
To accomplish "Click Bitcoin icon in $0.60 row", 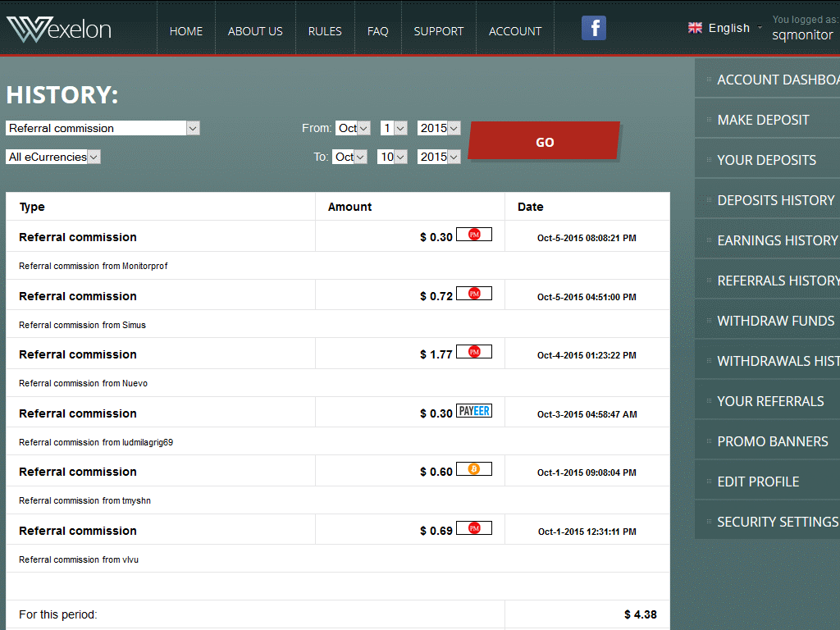I will [473, 469].
